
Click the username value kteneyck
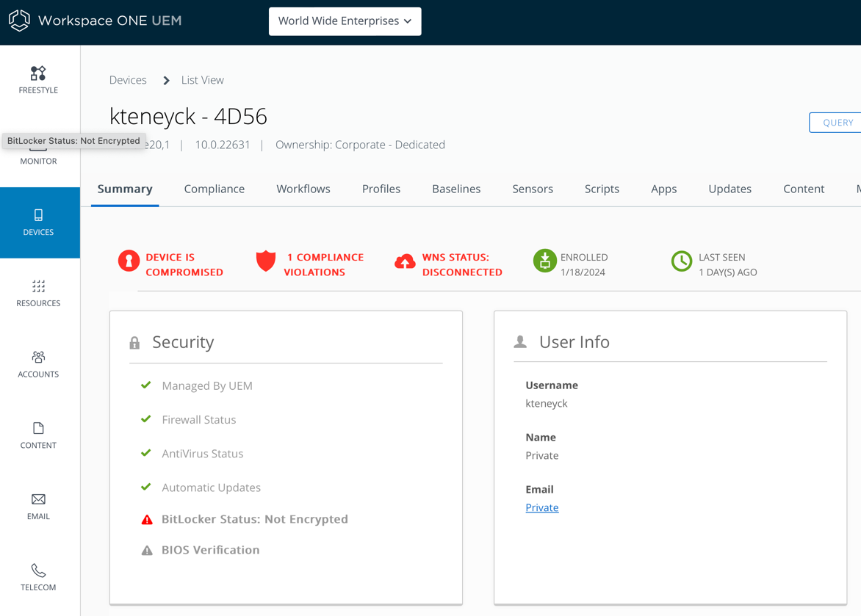(547, 404)
